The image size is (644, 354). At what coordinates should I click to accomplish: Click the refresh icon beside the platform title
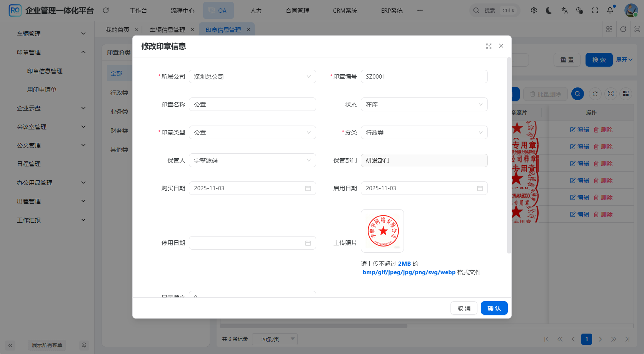click(x=106, y=10)
